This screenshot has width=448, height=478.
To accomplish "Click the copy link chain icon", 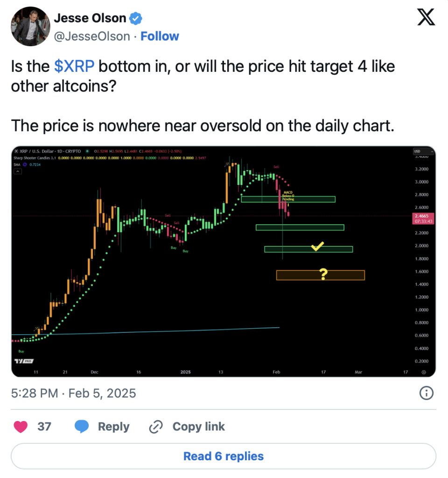I will tap(155, 426).
